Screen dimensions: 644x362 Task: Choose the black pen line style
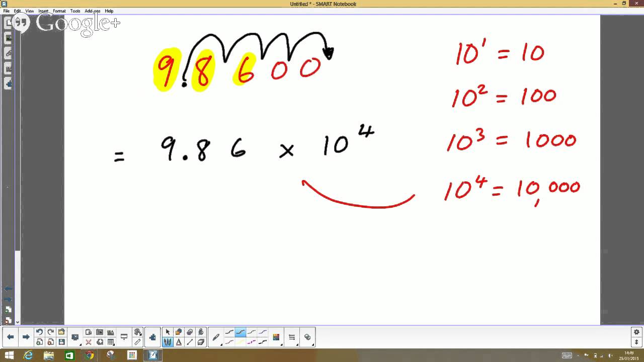229,332
